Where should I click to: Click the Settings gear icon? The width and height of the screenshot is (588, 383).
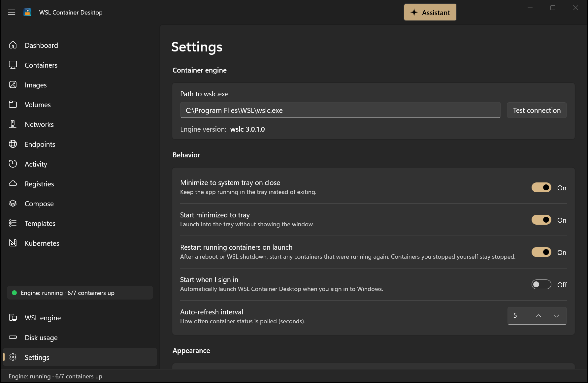click(x=13, y=357)
